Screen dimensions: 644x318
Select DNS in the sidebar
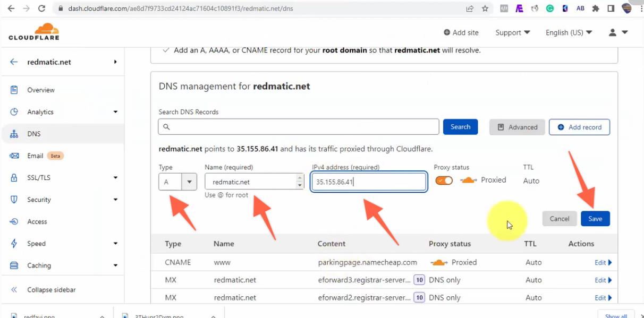click(x=34, y=134)
